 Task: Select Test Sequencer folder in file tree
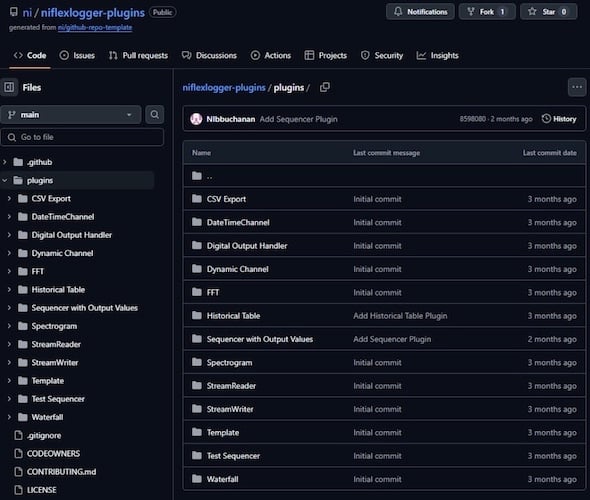pos(58,399)
